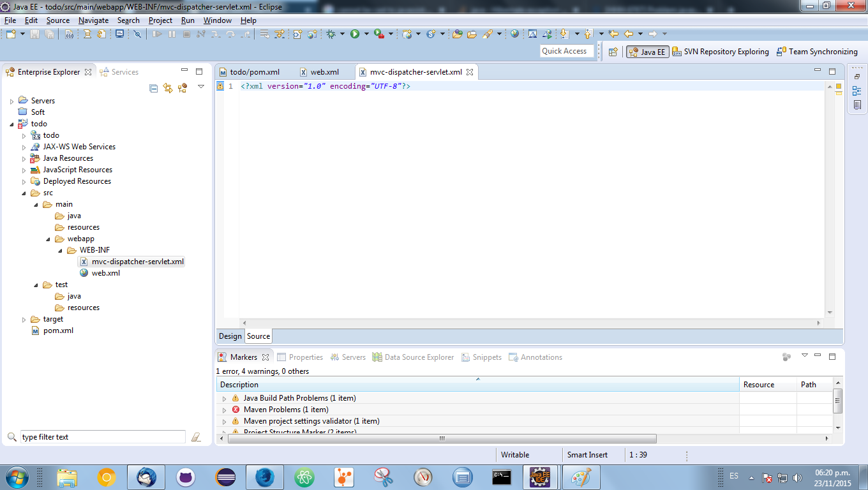Click the Save toolbar icon
The image size is (868, 490).
coord(34,34)
